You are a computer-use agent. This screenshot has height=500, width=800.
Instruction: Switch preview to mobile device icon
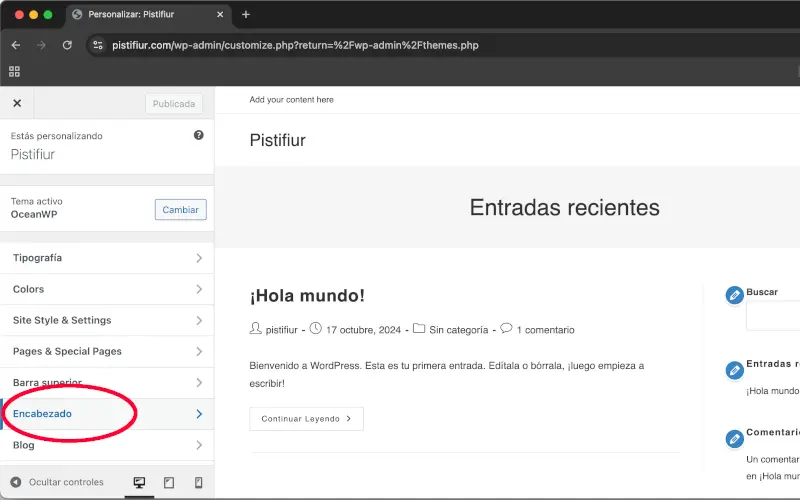click(198, 482)
